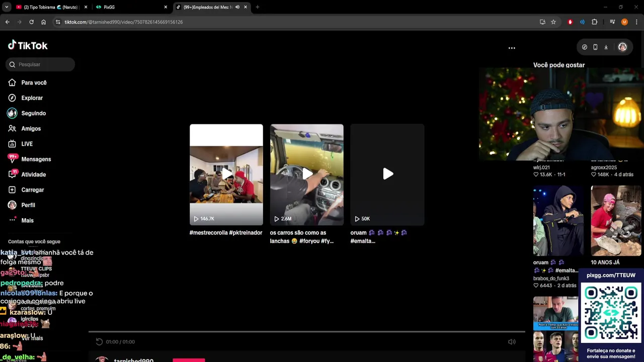Open the Chrome profile M avatar
The width and height of the screenshot is (644, 362).
coord(624,22)
